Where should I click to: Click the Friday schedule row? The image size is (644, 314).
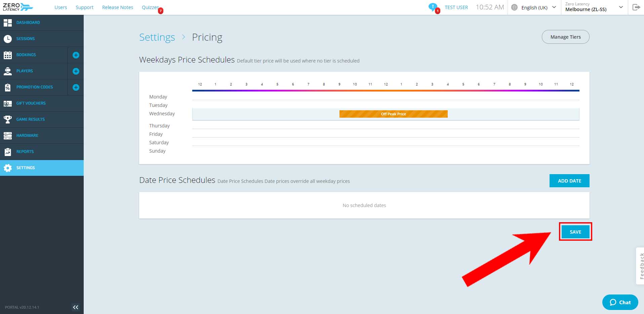[x=386, y=133]
